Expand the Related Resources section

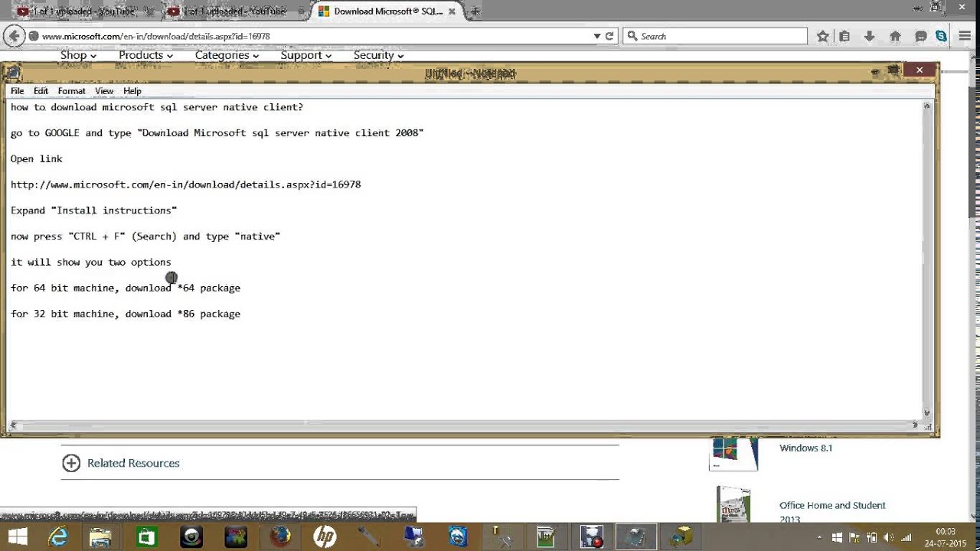[x=121, y=463]
